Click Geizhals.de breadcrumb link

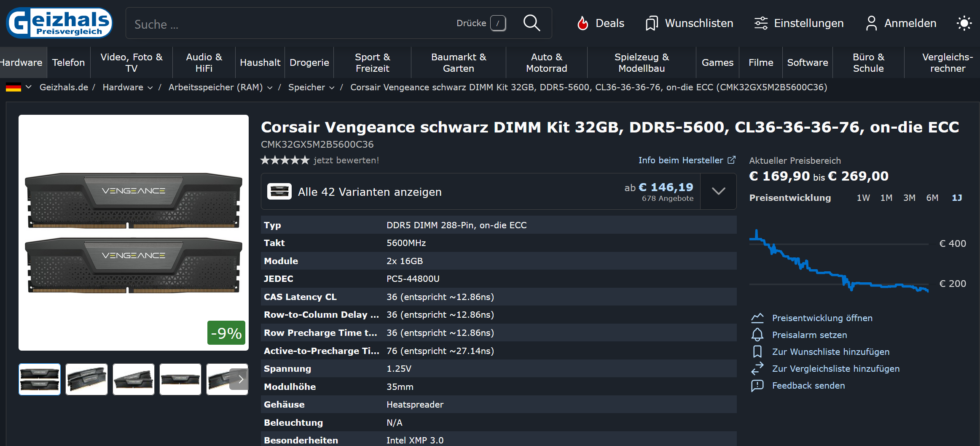point(64,87)
